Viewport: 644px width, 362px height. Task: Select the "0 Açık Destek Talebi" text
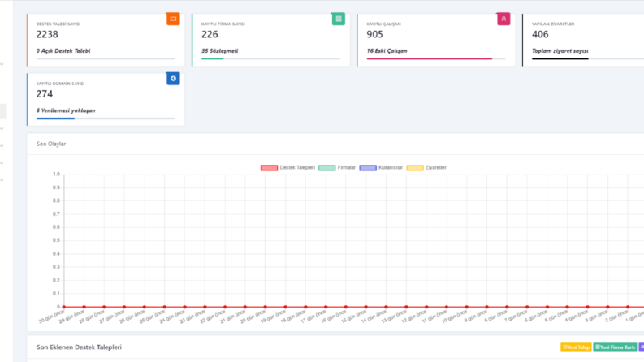click(x=63, y=51)
